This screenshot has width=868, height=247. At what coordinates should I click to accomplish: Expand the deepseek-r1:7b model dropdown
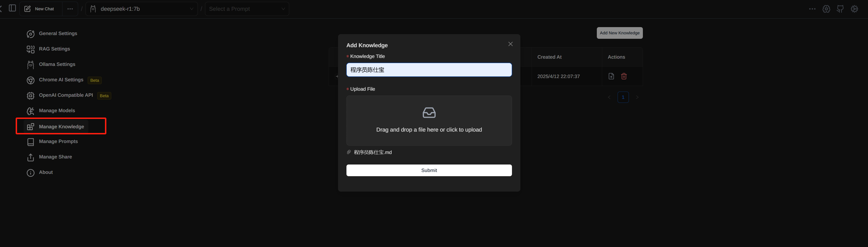pos(142,9)
